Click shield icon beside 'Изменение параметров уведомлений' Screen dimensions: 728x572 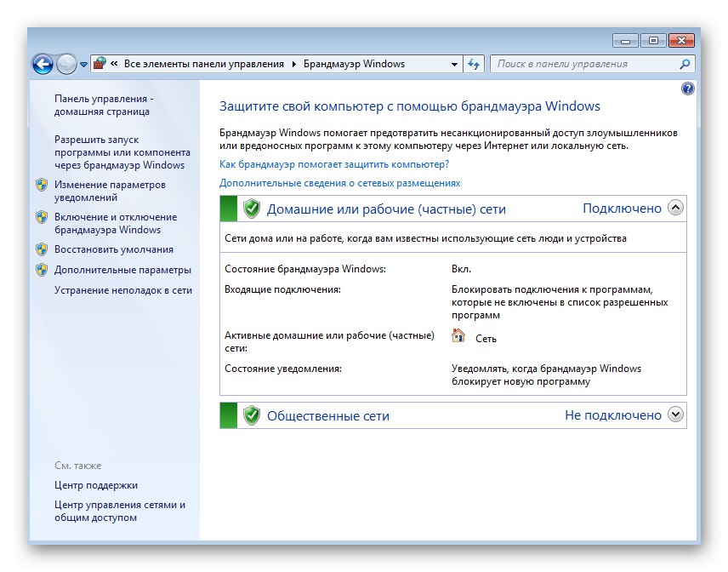(42, 185)
